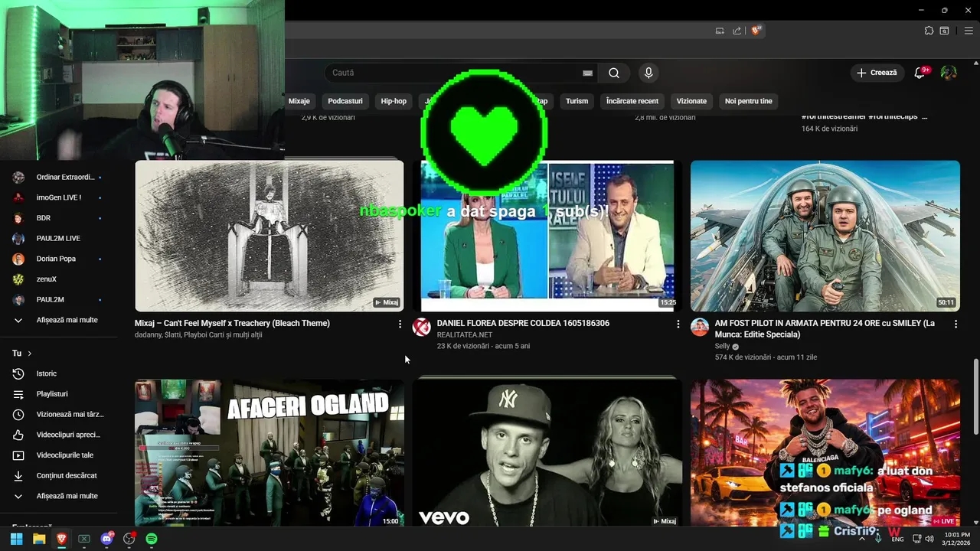This screenshot has width=980, height=551.
Task: Open options menu for DANIEL FLOREA video
Action: coord(678,324)
